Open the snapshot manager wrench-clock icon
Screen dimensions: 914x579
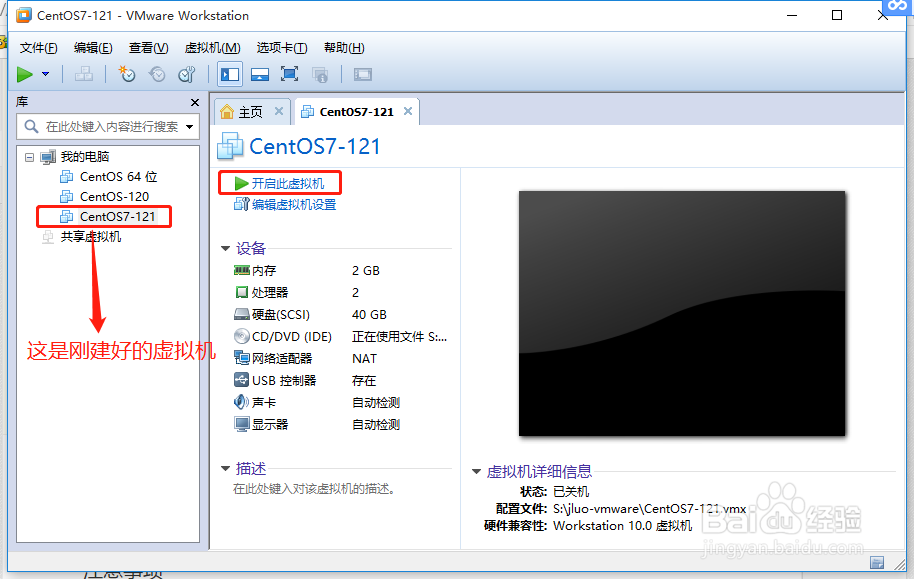coord(187,74)
